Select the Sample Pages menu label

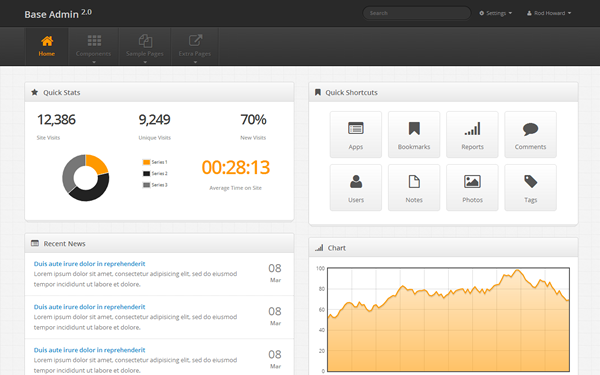145,54
